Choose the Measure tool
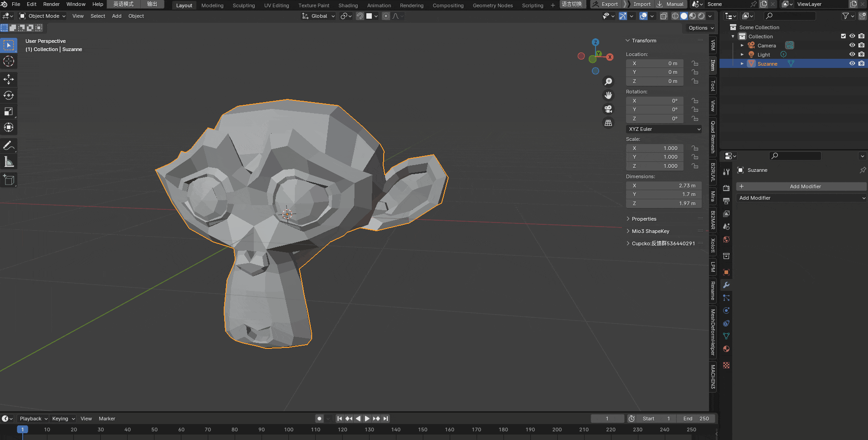Image resolution: width=868 pixels, height=440 pixels. tap(9, 162)
